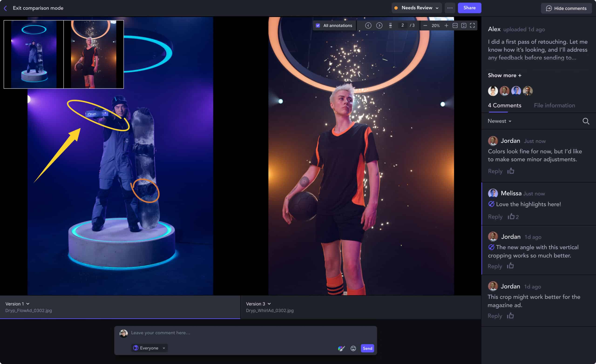This screenshot has width=596, height=364.
Task: Click the Share button
Action: (469, 8)
